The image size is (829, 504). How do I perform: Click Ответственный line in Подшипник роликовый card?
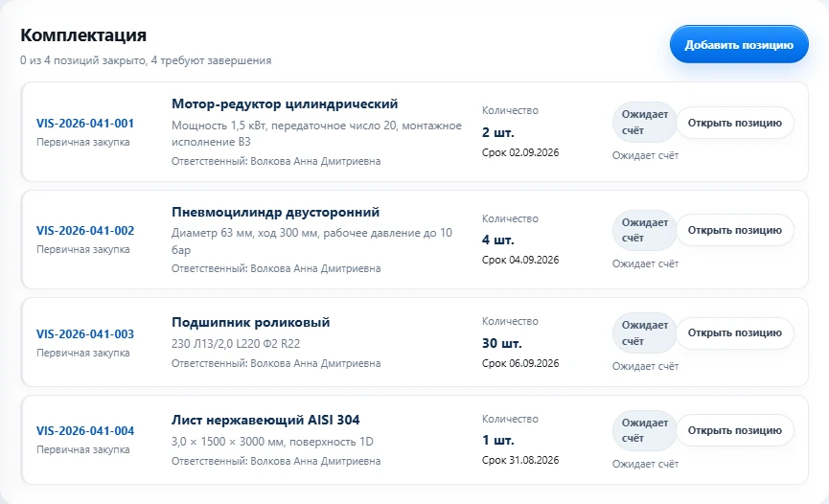(x=276, y=363)
